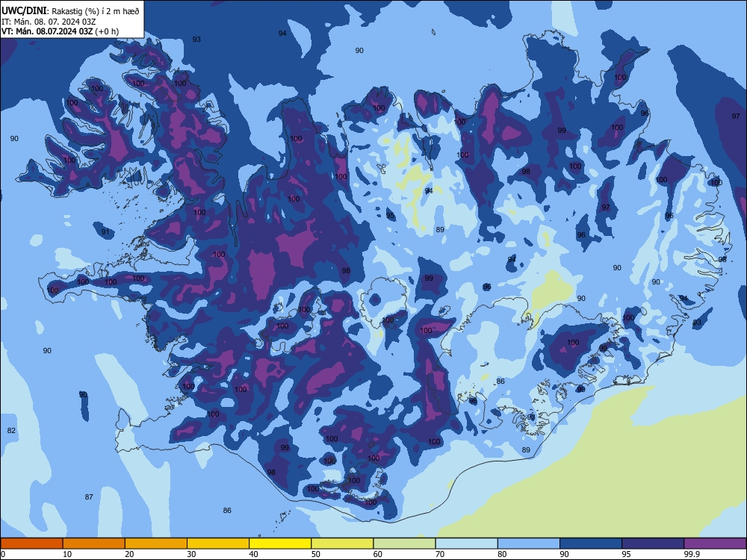Click the '87' humidity value on the map

pos(89,497)
